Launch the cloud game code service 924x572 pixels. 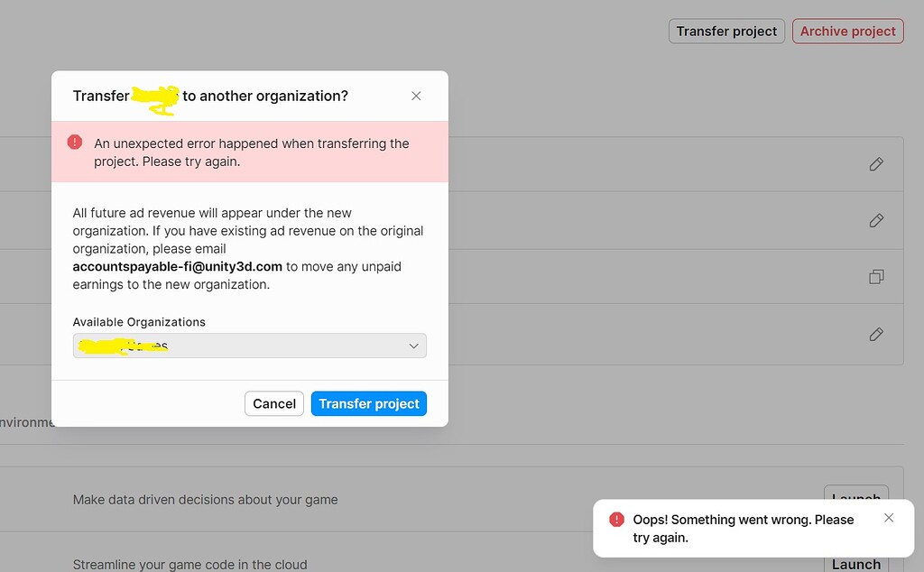[855, 564]
